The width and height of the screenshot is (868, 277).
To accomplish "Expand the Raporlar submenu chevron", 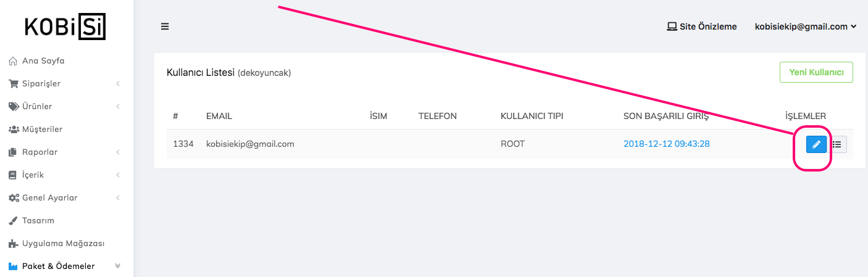I will 117,152.
